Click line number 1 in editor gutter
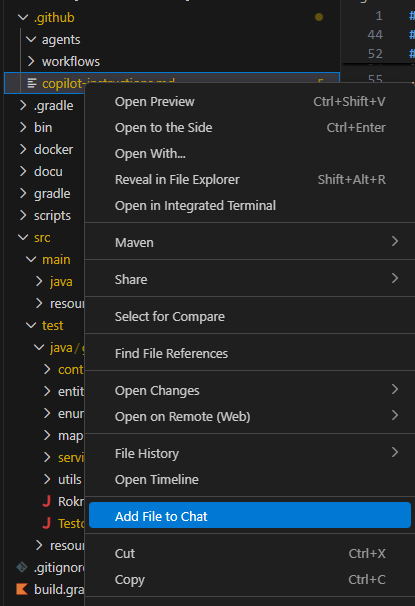 [x=379, y=16]
